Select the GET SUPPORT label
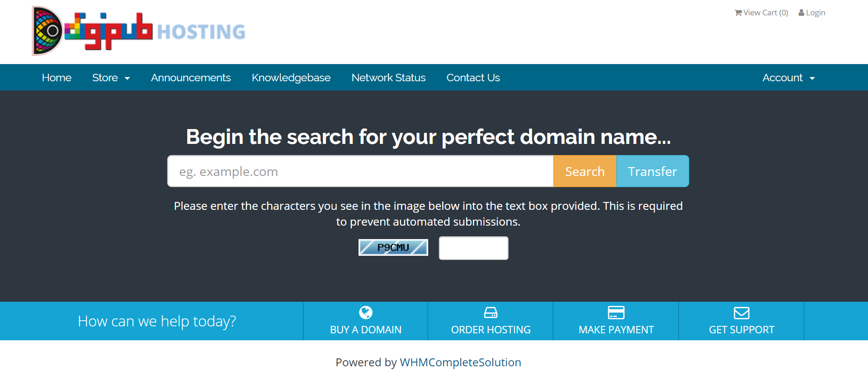 741,330
